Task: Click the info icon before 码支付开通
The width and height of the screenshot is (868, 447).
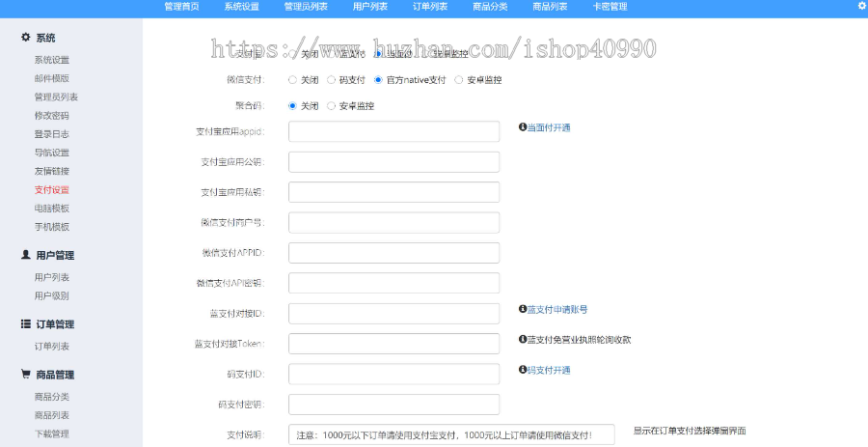Action: coord(523,370)
